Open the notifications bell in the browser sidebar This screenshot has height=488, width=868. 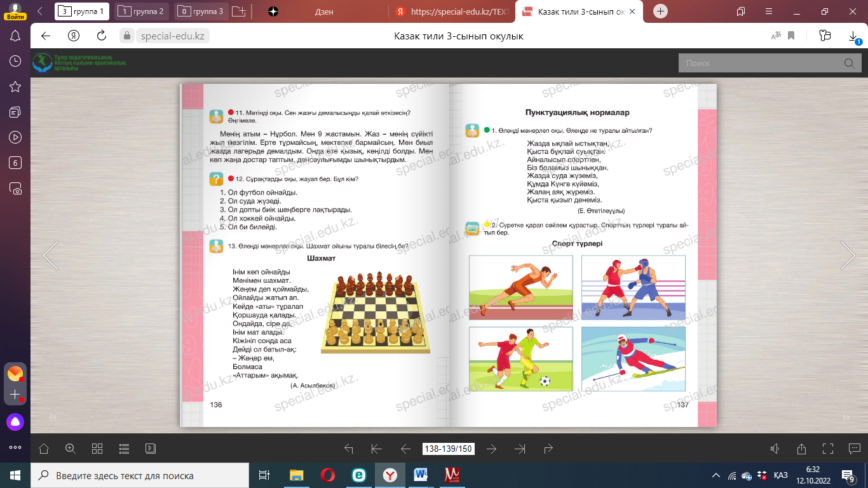16,36
